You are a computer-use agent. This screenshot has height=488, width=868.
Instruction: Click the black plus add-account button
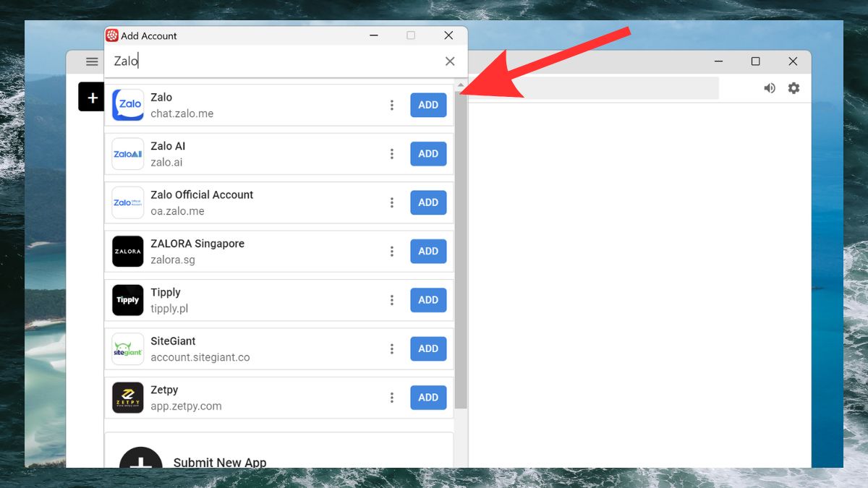[x=91, y=97]
